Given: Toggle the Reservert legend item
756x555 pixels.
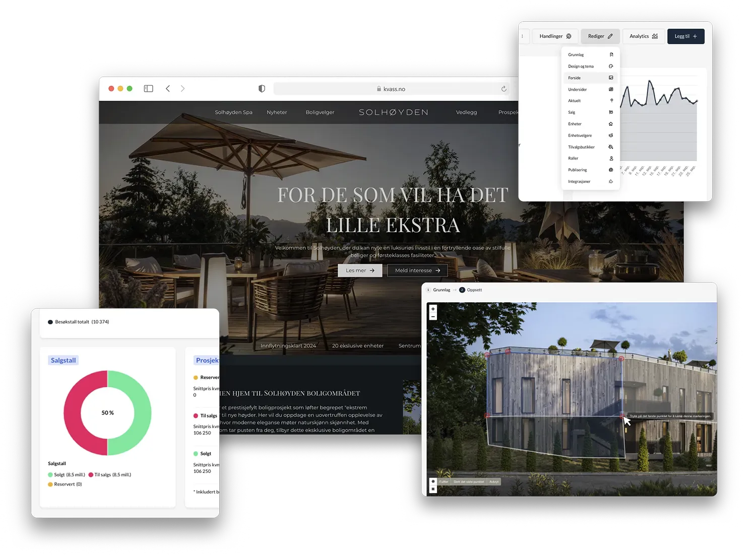Looking at the screenshot, I should click(x=65, y=484).
